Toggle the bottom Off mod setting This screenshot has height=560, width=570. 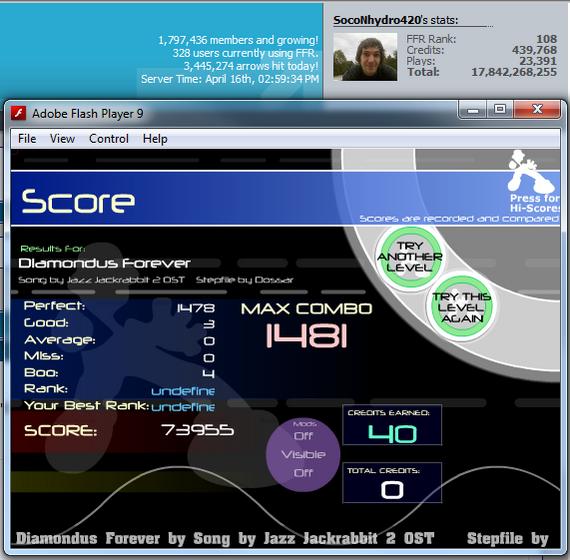(x=303, y=473)
